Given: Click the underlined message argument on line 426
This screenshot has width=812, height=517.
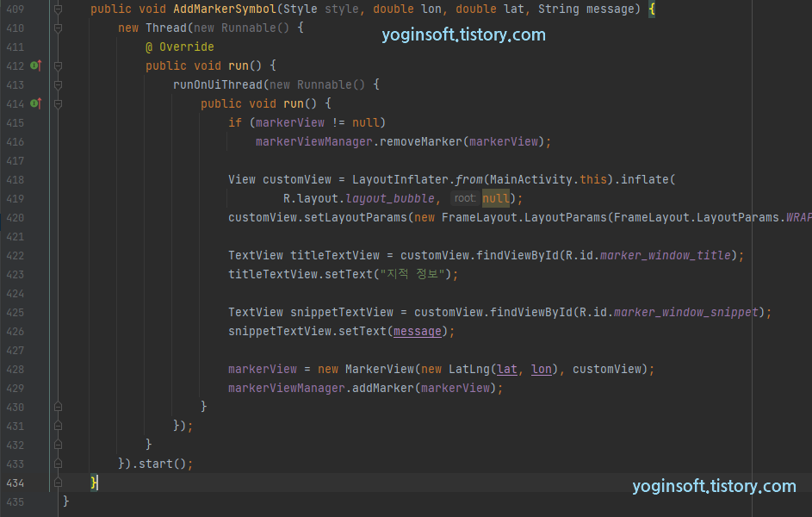Looking at the screenshot, I should (418, 332).
